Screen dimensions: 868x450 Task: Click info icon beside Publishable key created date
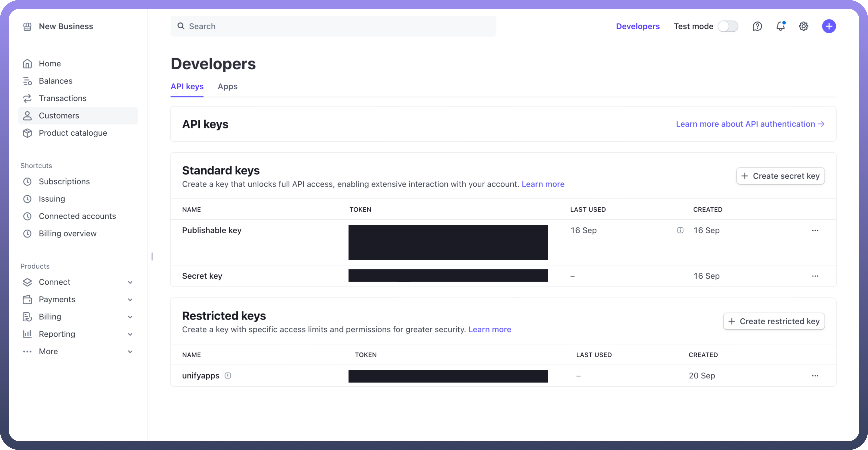(x=680, y=230)
